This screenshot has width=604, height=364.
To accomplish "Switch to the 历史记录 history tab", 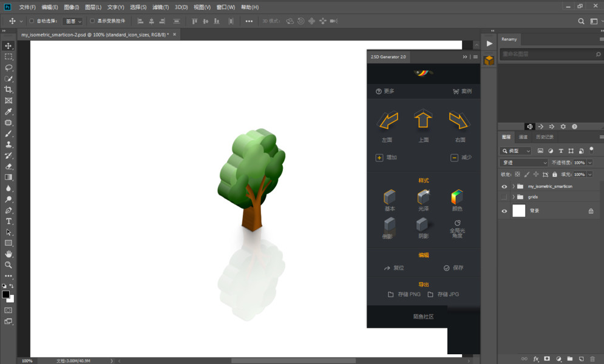I will [x=545, y=137].
